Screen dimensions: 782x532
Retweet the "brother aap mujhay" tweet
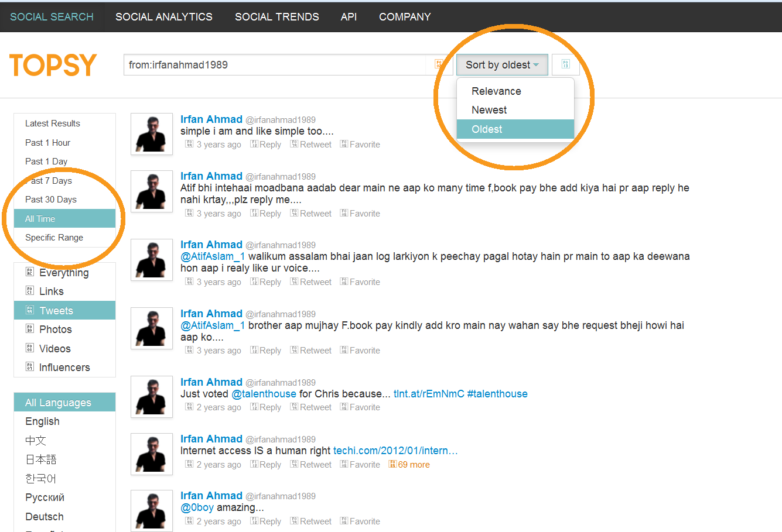click(311, 351)
